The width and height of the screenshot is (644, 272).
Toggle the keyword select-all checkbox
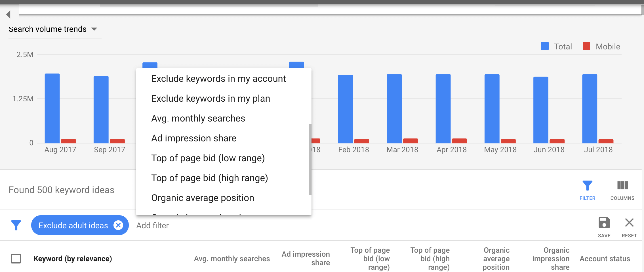click(16, 259)
